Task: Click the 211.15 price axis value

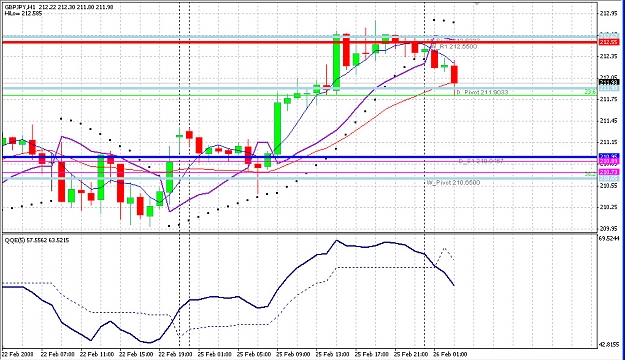Action: [609, 142]
